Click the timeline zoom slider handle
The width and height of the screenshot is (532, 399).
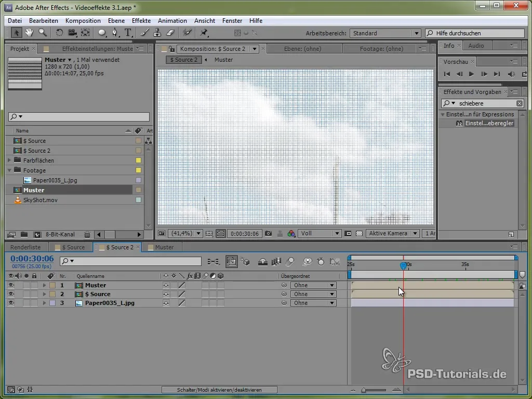pyautogui.click(x=364, y=390)
